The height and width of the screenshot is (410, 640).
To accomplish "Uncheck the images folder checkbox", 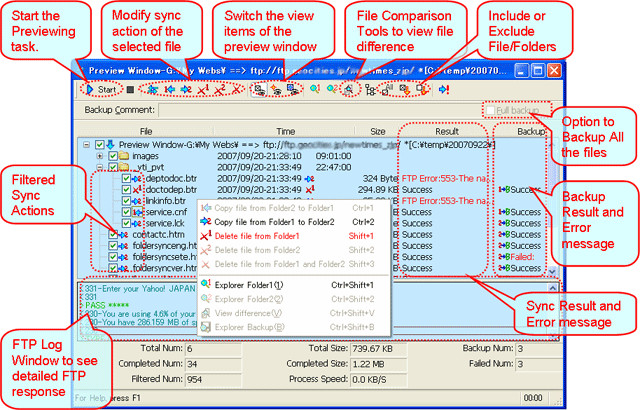I will 113,156.
